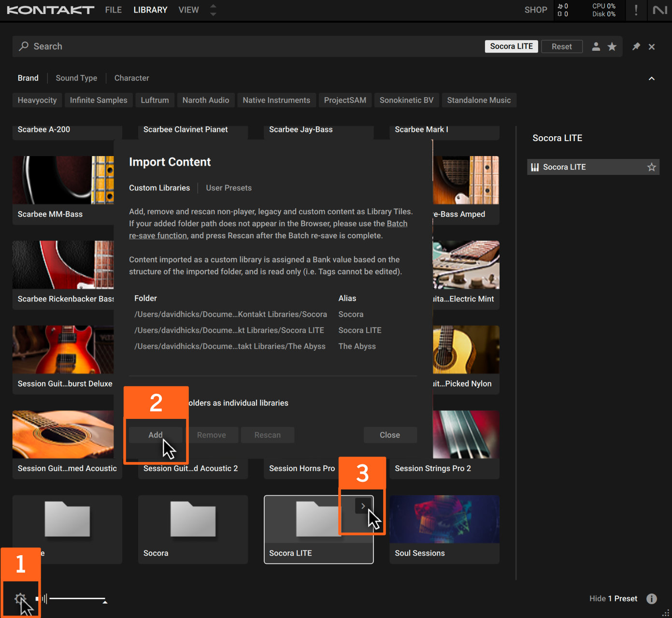Filter by Standalone Music brand

point(479,100)
